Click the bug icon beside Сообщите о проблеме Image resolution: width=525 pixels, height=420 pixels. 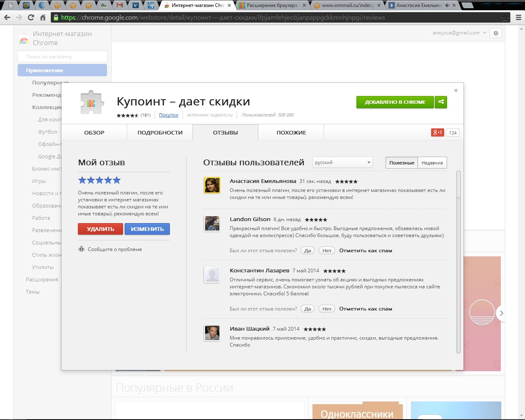pos(81,249)
